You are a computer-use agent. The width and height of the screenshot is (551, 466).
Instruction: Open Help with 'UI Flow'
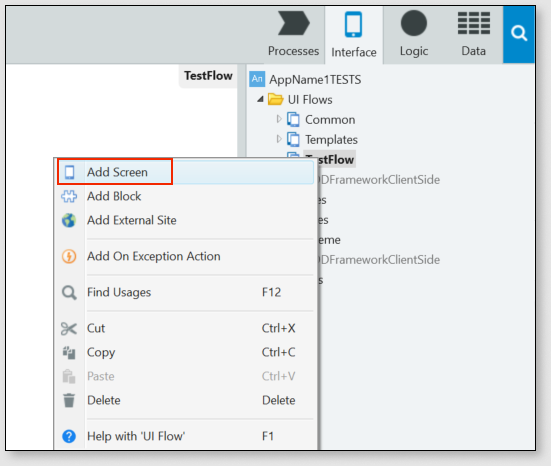(186, 436)
